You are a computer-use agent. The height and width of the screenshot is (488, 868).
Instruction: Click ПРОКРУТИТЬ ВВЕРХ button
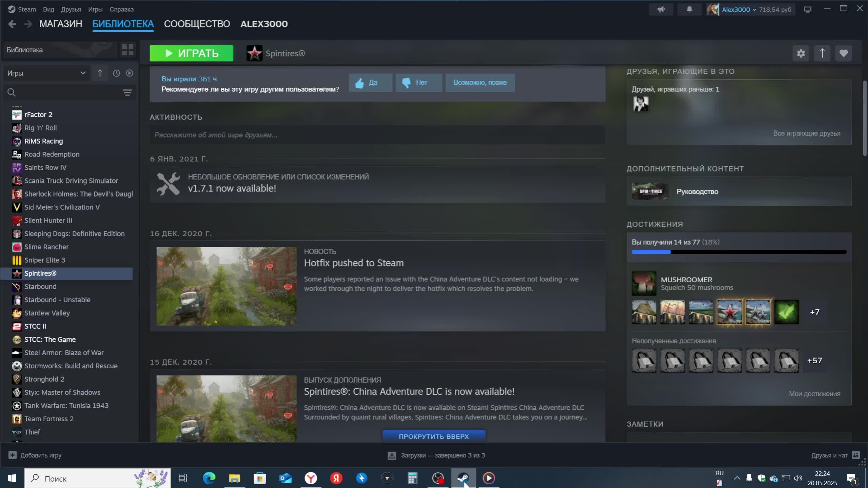coord(434,436)
